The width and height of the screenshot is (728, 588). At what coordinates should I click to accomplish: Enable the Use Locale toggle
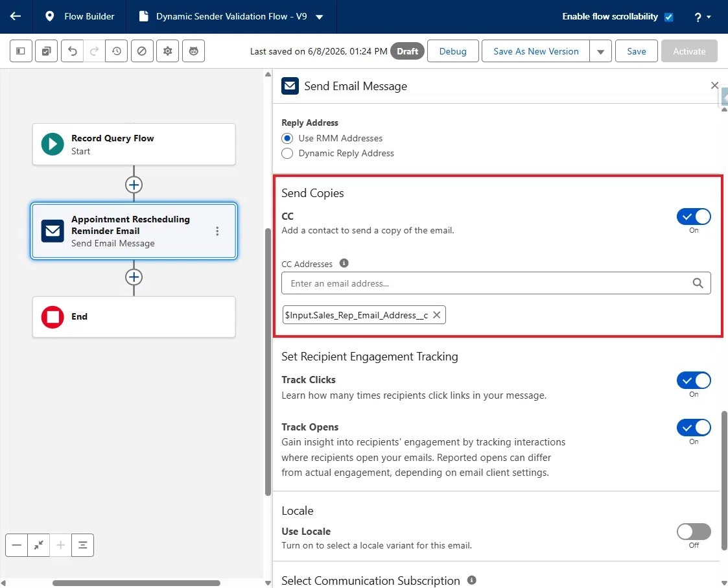[x=694, y=532]
